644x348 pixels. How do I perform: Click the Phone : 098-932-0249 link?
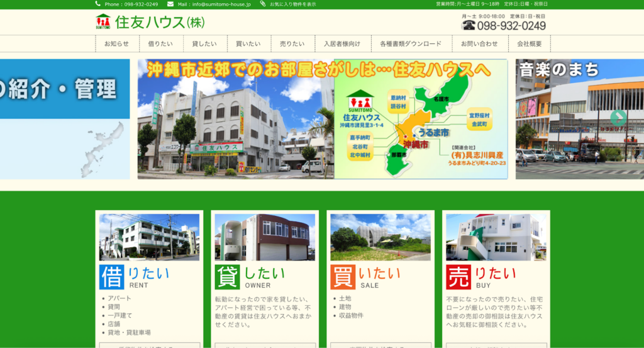tap(131, 4)
